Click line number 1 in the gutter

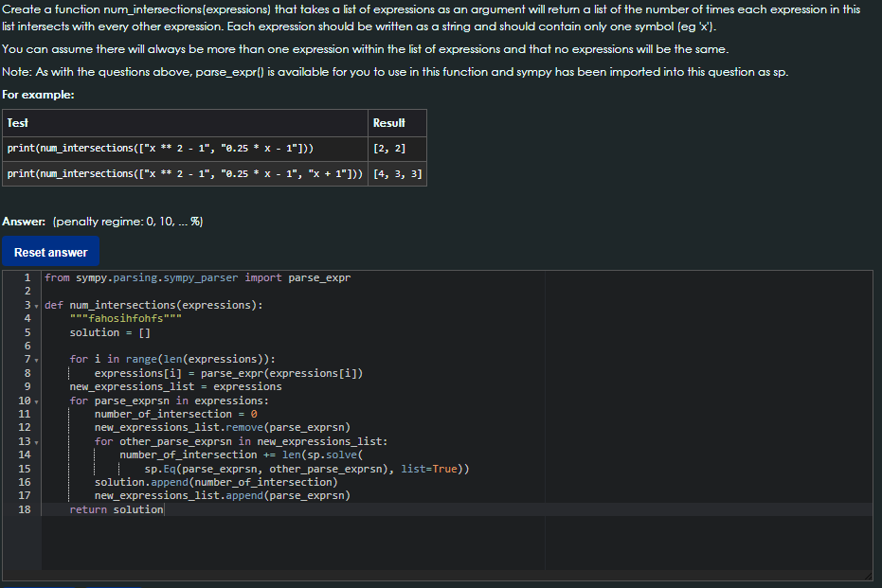27,277
